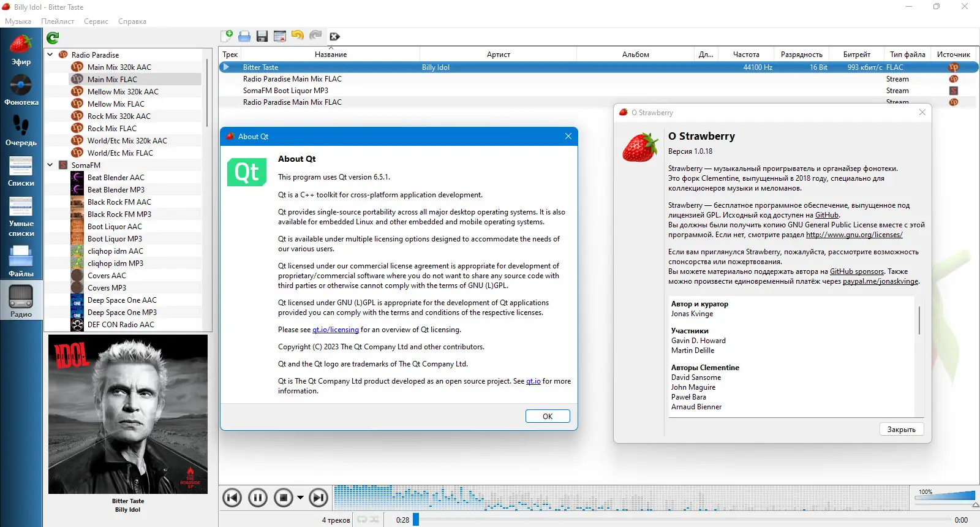Switch to the Файлы file browser view
The image size is (980, 527).
21,261
